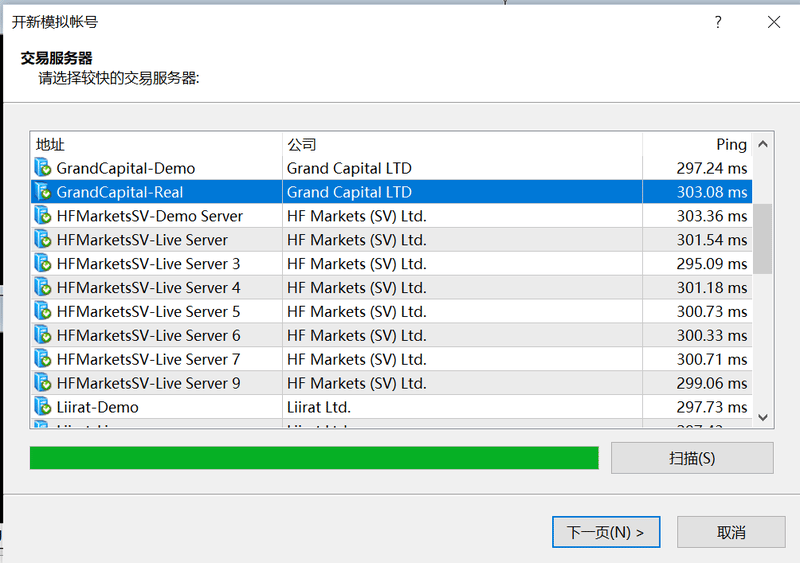Click the 303.36 ms ping value

click(x=712, y=216)
